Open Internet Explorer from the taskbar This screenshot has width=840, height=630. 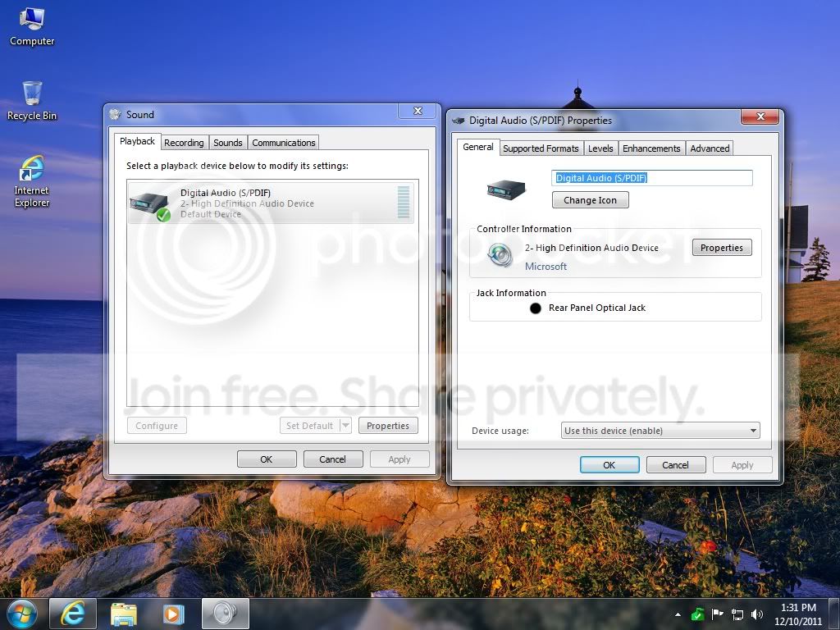pyautogui.click(x=72, y=614)
